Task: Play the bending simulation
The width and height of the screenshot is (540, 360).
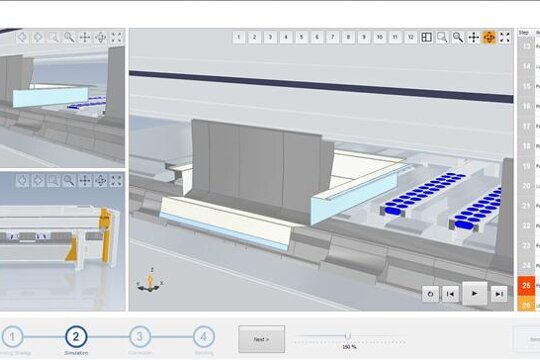Action: click(x=475, y=294)
